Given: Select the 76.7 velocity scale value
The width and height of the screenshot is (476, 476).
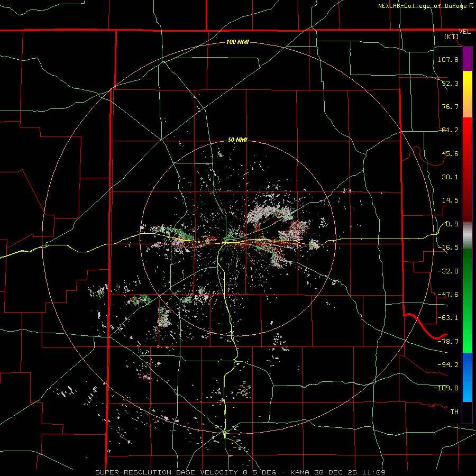Looking at the screenshot, I should click(450, 106).
